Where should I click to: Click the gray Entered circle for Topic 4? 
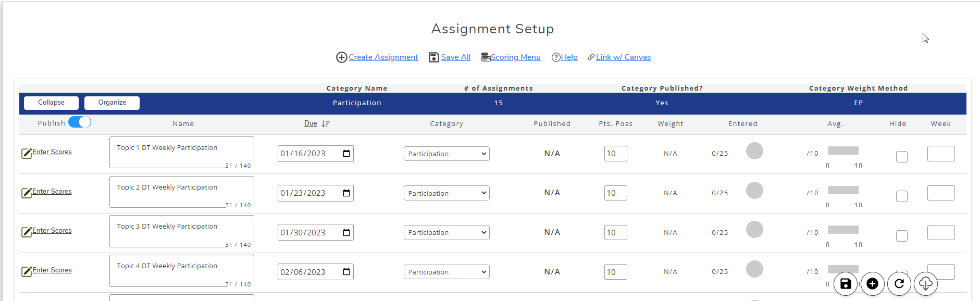[x=754, y=269]
